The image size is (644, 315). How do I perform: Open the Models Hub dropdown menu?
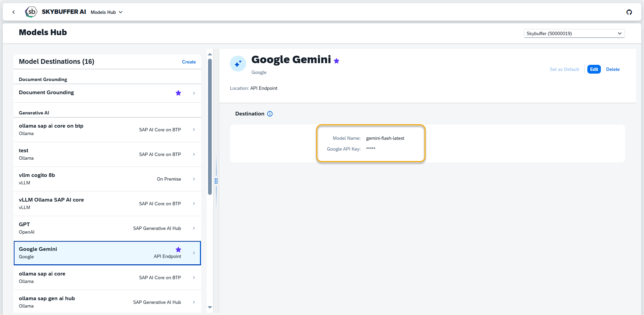coord(107,12)
